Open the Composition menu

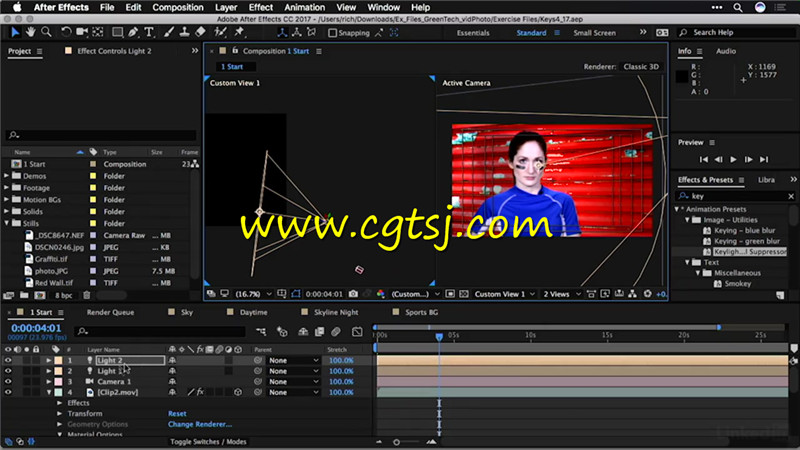click(178, 7)
